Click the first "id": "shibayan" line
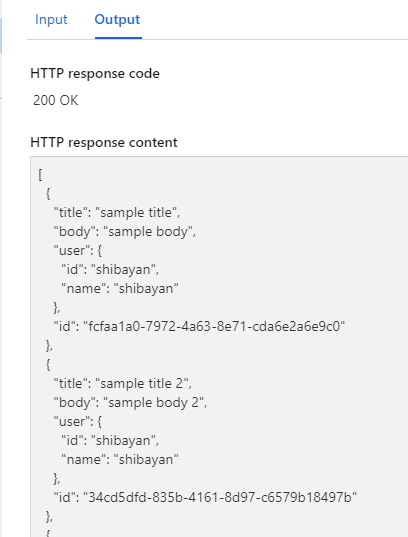Image resolution: width=408 pixels, height=537 pixels. (110, 270)
